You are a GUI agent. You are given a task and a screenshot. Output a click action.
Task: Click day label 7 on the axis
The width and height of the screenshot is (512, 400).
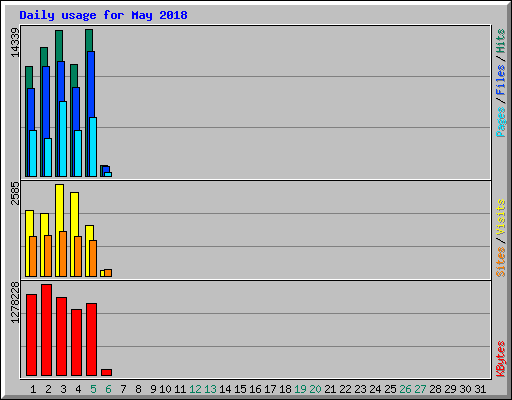[123, 389]
